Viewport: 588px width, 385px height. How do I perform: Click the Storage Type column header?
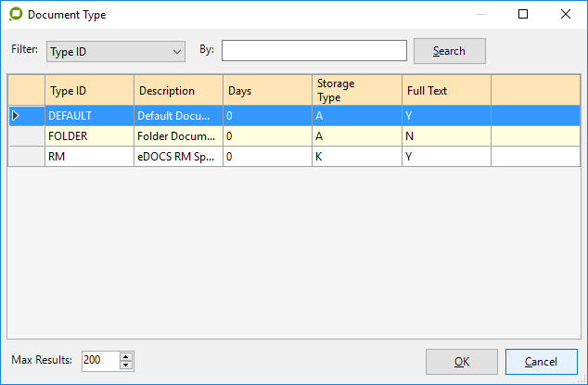click(x=356, y=91)
